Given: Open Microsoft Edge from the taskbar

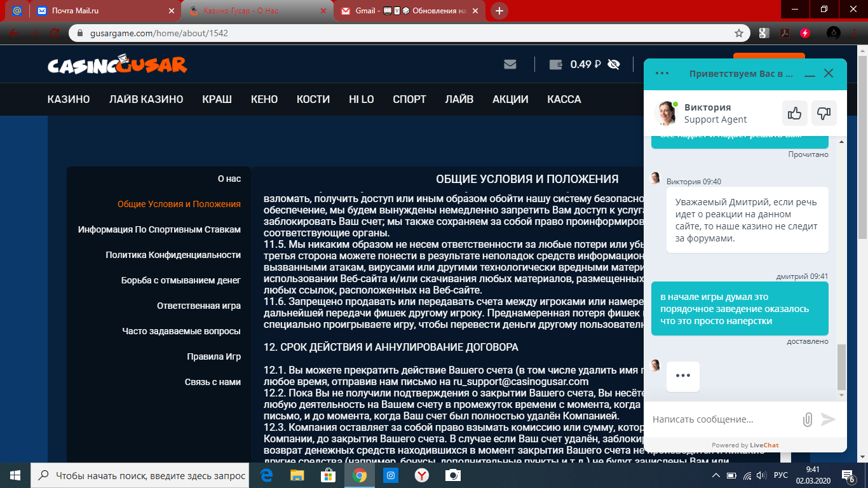Looking at the screenshot, I should tap(266, 475).
